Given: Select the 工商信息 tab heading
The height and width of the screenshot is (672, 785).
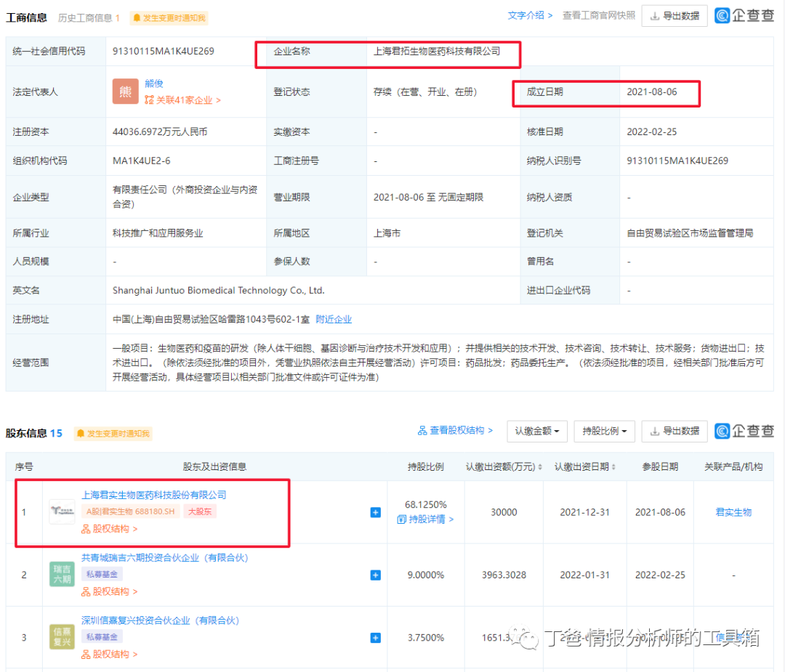Looking at the screenshot, I should coord(26,18).
